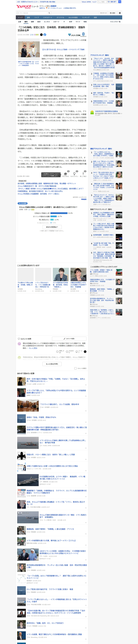
Task: Open article 首相の「反省」不使用、評価せず42%
Action: (41, 417)
